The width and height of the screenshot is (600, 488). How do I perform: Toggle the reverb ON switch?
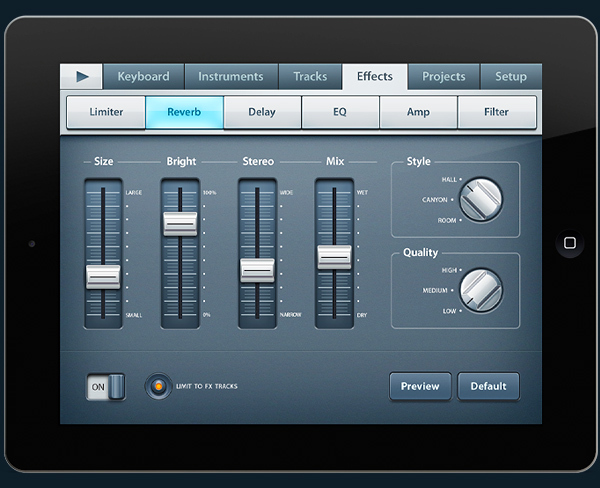(x=106, y=387)
